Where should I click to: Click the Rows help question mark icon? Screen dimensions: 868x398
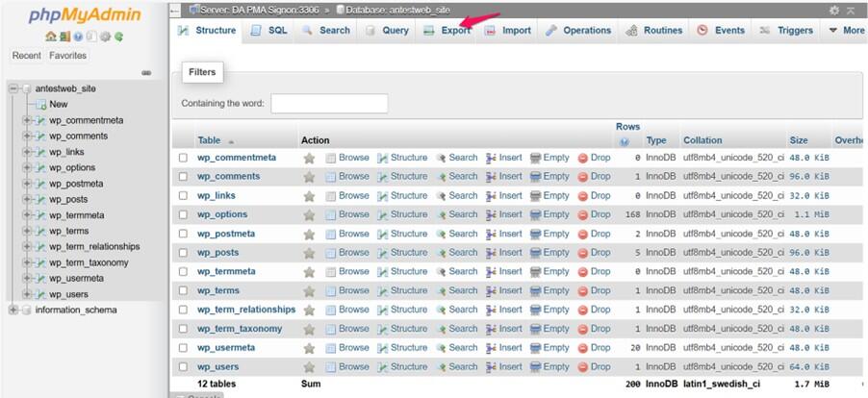coord(625,142)
